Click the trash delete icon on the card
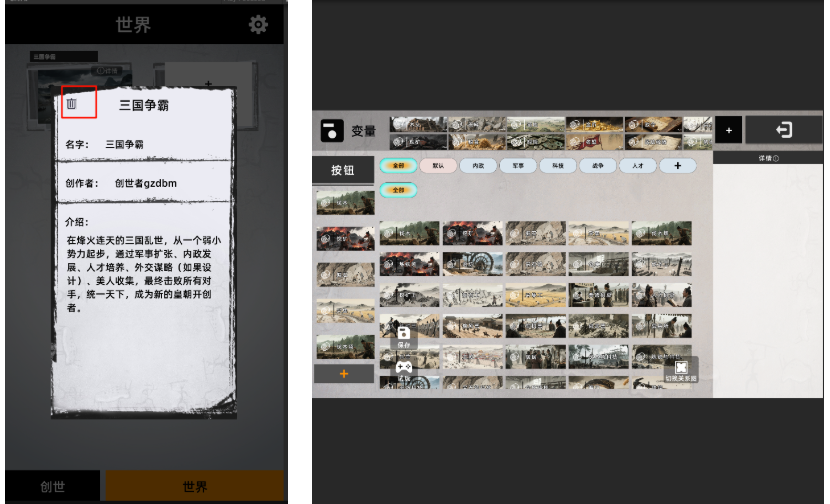This screenshot has width=830, height=504. click(71, 104)
